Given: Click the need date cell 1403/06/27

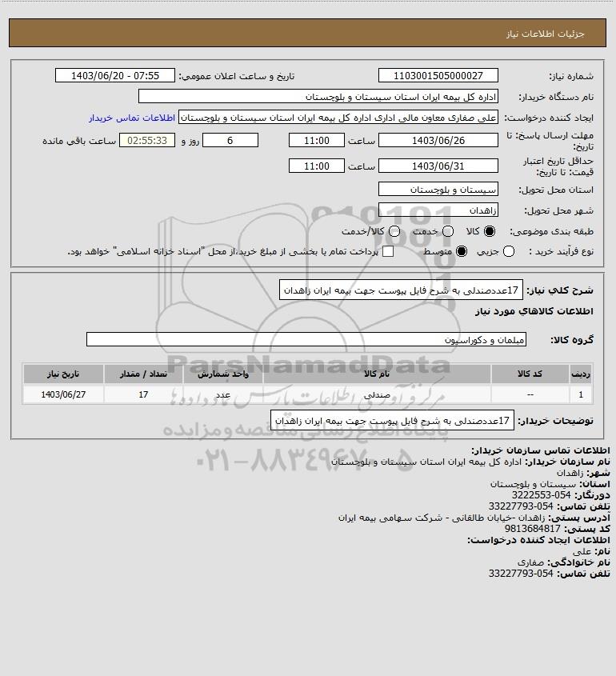Looking at the screenshot, I should 63,394.
